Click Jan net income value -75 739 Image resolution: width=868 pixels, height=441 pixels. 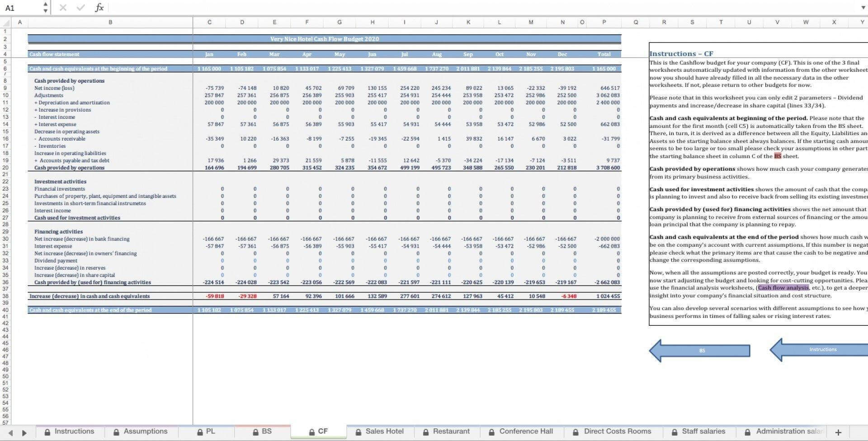coord(215,88)
